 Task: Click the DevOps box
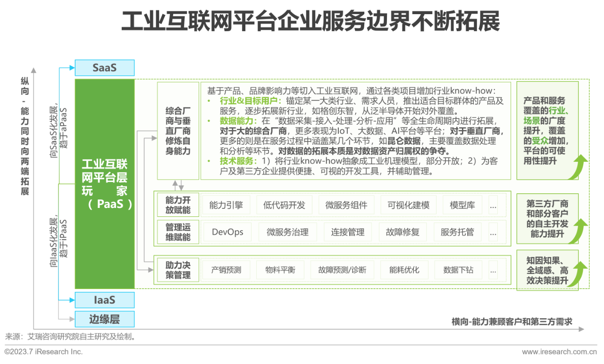coord(227,232)
